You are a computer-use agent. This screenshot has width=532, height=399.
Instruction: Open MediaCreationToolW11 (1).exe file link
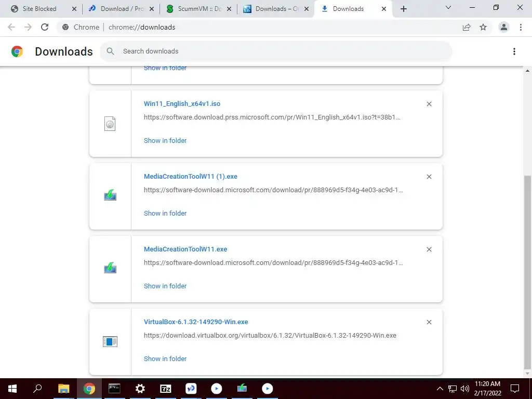point(190,177)
